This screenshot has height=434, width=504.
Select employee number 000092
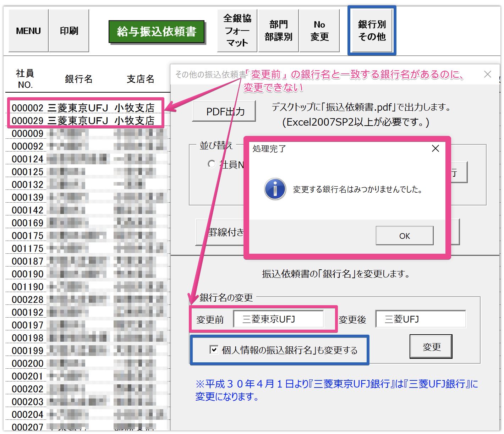(28, 146)
